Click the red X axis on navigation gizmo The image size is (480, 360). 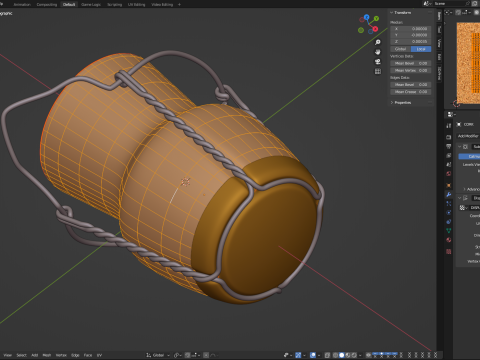tap(375, 29)
